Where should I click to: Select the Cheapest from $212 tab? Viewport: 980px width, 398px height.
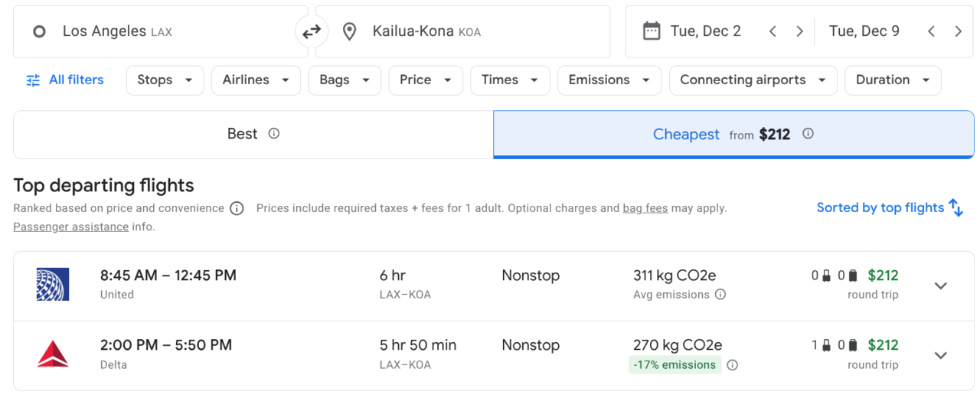(x=733, y=134)
